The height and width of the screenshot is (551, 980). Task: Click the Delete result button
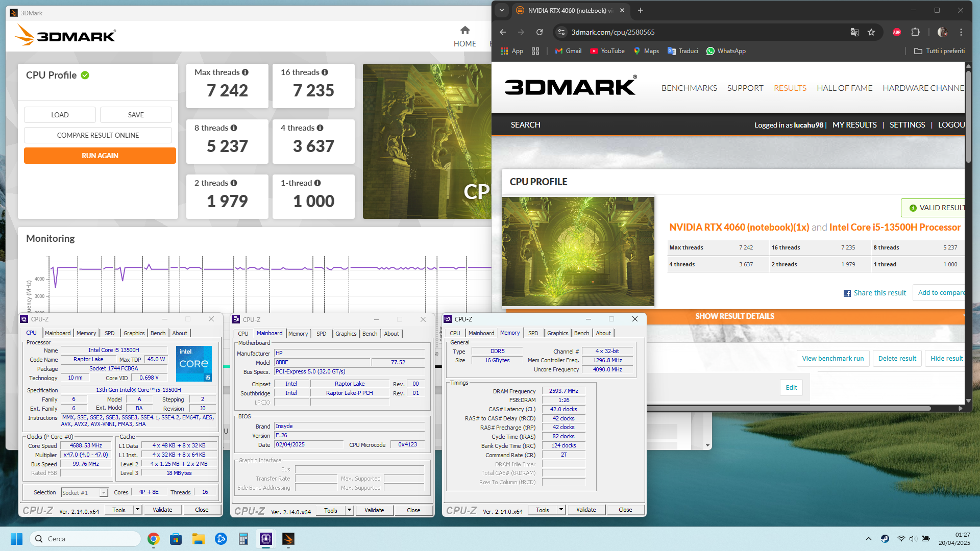coord(897,359)
